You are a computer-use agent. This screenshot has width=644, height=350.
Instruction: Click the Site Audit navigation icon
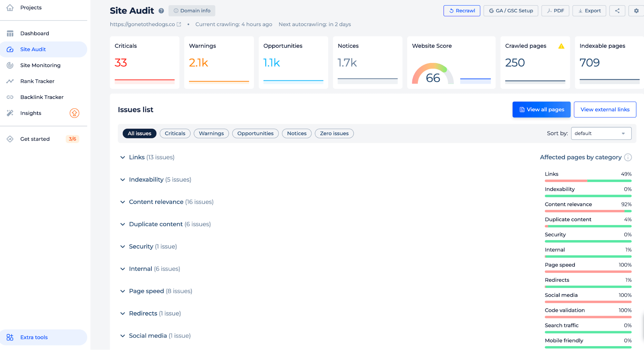click(x=10, y=49)
